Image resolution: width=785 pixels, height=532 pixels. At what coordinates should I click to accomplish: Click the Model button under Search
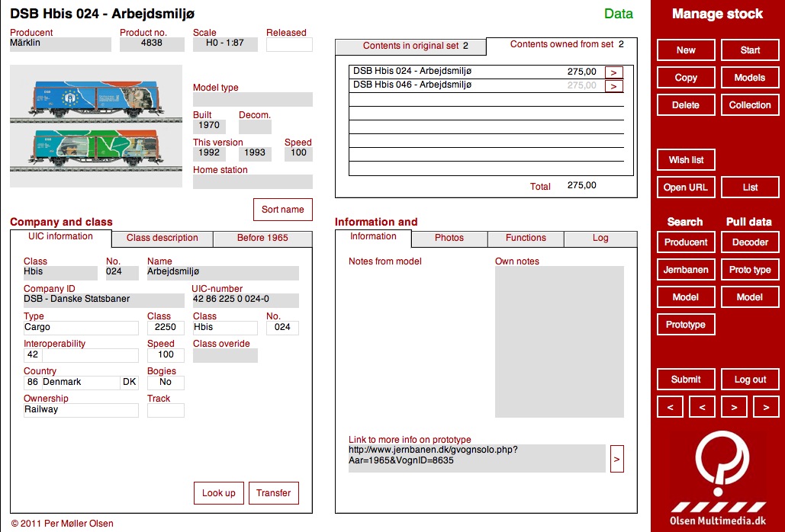(686, 297)
